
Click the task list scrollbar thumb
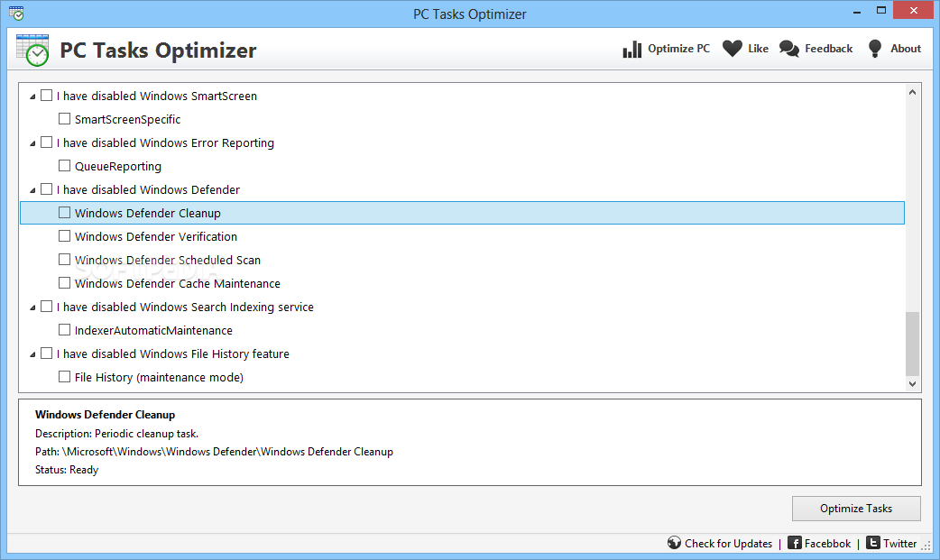912,343
